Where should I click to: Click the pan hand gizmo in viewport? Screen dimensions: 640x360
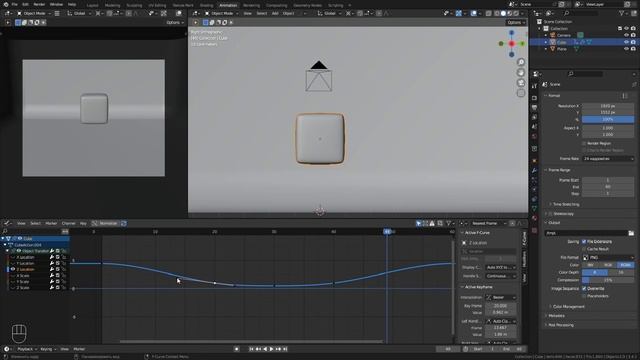521,72
